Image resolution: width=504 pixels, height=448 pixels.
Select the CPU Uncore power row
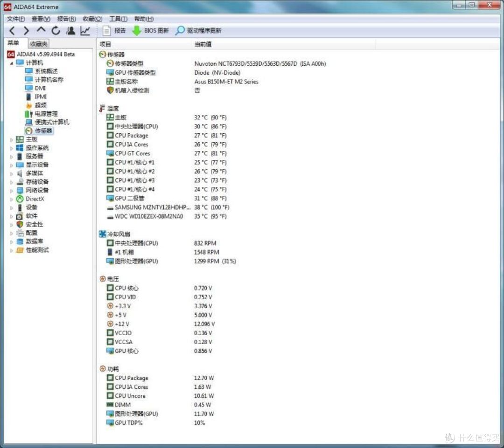(x=161, y=396)
